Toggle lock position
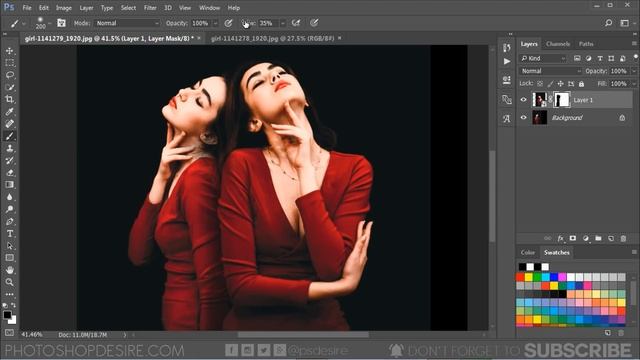 tap(560, 84)
